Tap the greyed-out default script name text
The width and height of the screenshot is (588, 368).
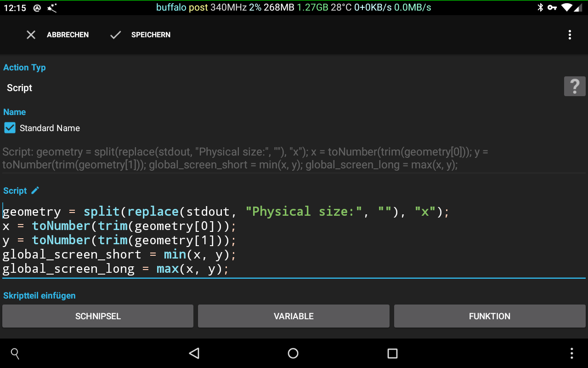[246, 158]
